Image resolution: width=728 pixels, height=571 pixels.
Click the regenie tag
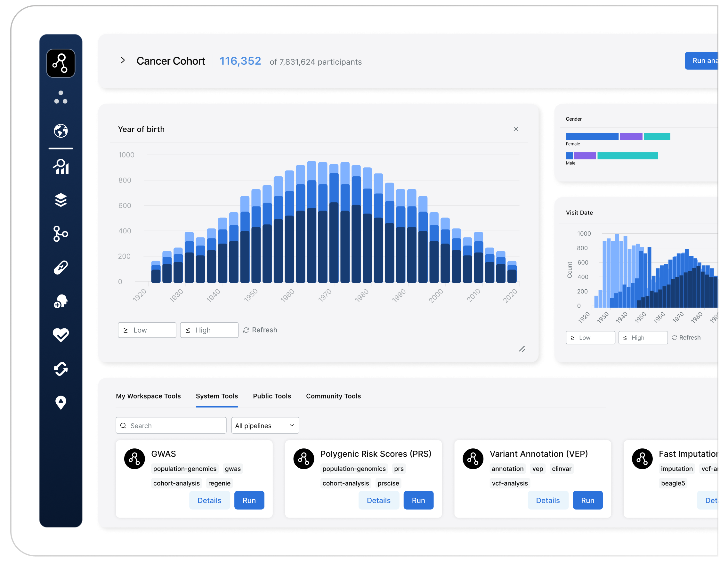(x=219, y=483)
